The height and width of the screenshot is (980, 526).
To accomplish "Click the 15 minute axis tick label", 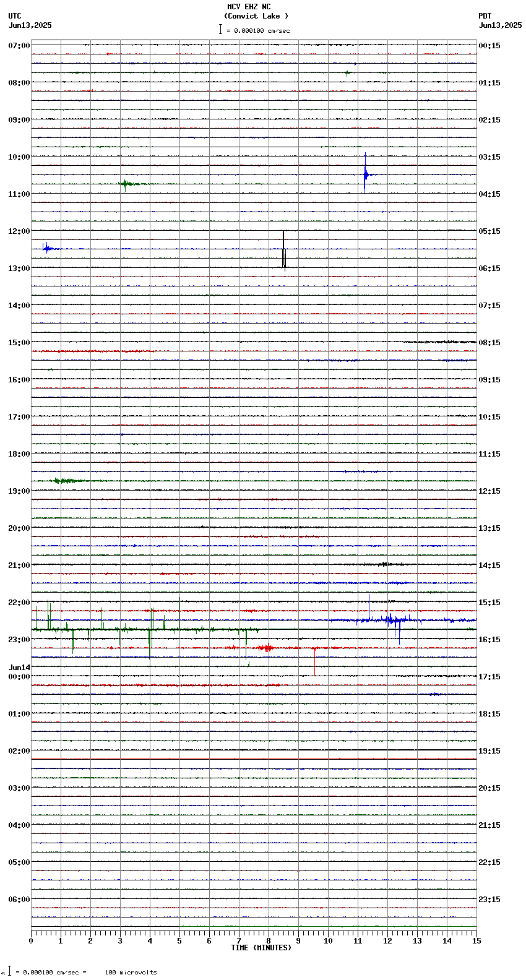I will point(476,941).
